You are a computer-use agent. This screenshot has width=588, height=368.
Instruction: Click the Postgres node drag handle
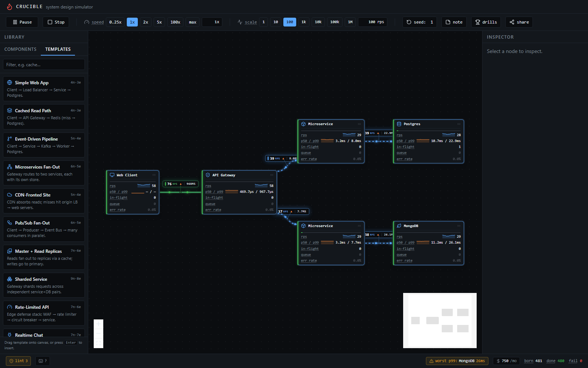point(459,124)
